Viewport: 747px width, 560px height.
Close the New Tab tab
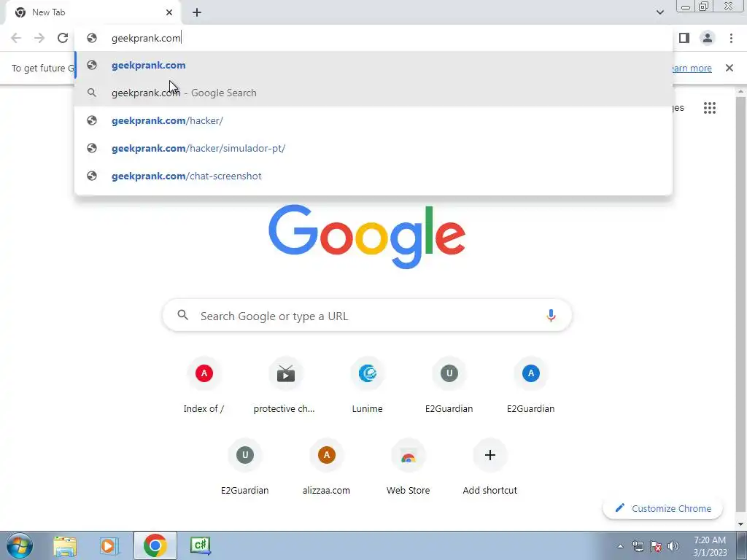point(169,12)
